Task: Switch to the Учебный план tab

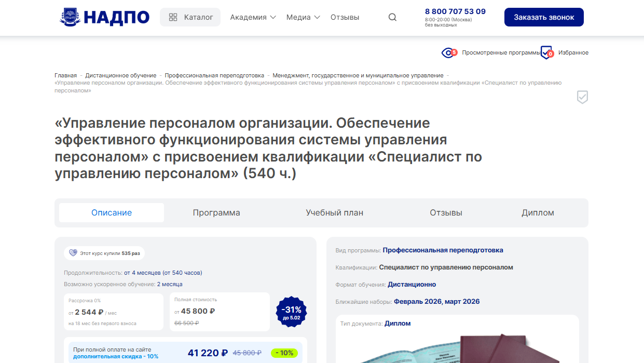Action: 334,213
